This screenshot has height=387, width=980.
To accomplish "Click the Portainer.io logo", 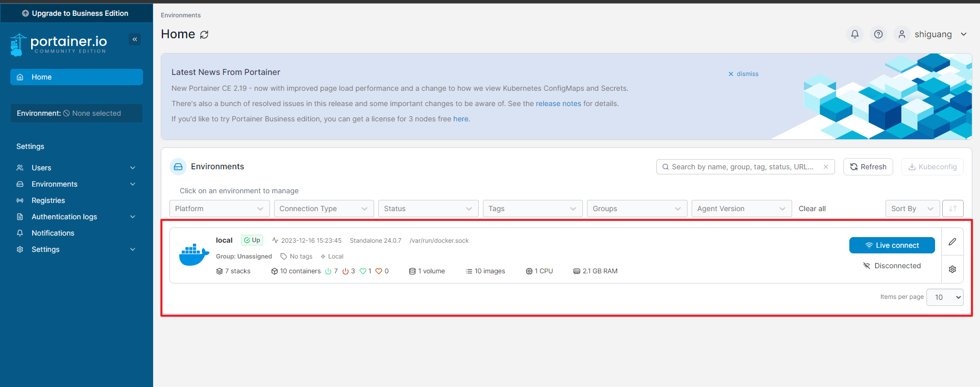I will [58, 45].
